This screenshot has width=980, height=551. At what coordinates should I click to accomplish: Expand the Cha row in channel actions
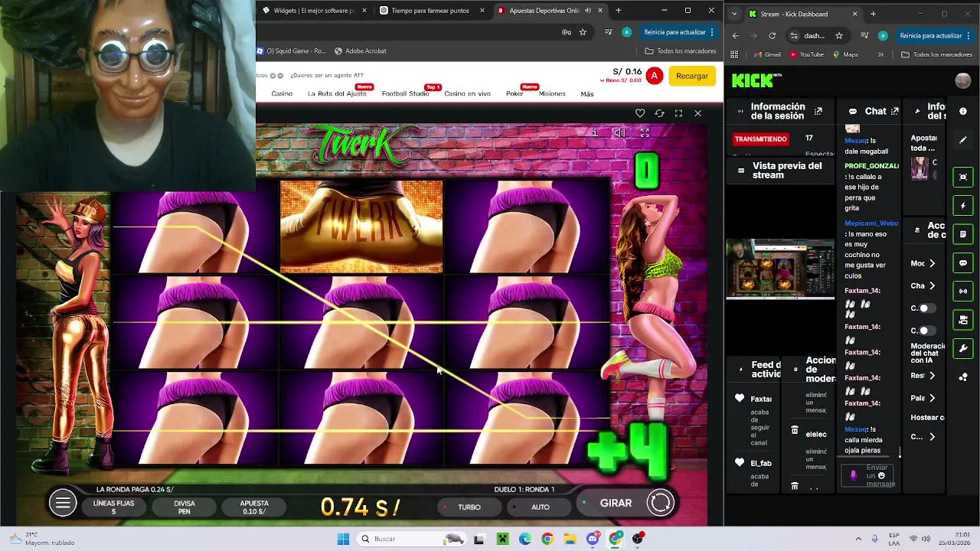[x=923, y=285]
